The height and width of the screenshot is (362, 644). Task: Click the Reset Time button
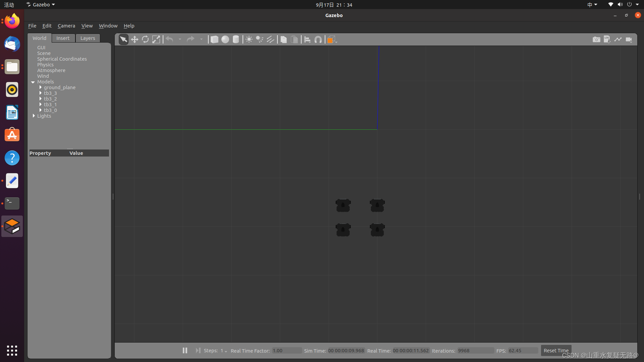point(556,350)
